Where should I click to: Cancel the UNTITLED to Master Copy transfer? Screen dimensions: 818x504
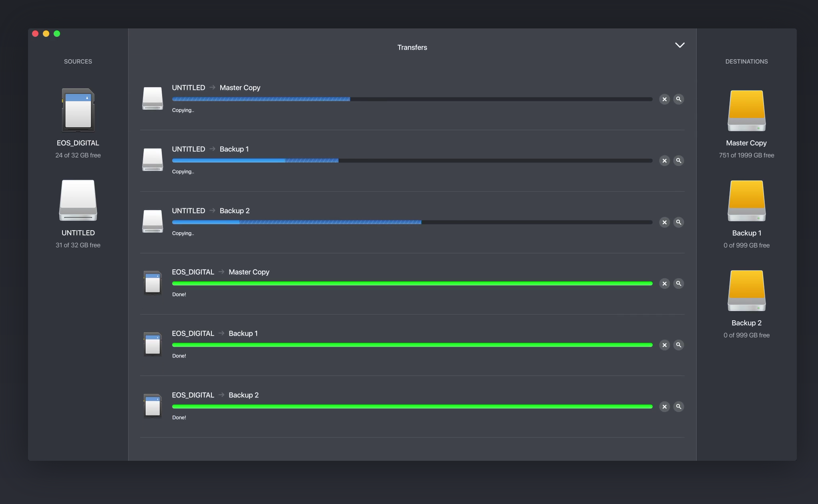(664, 99)
